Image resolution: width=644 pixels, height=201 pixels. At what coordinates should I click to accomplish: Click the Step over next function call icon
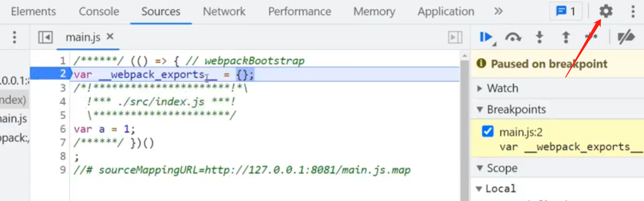coord(513,37)
